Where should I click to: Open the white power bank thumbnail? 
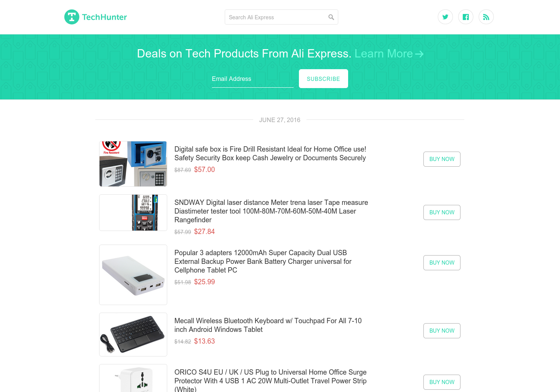(x=133, y=275)
